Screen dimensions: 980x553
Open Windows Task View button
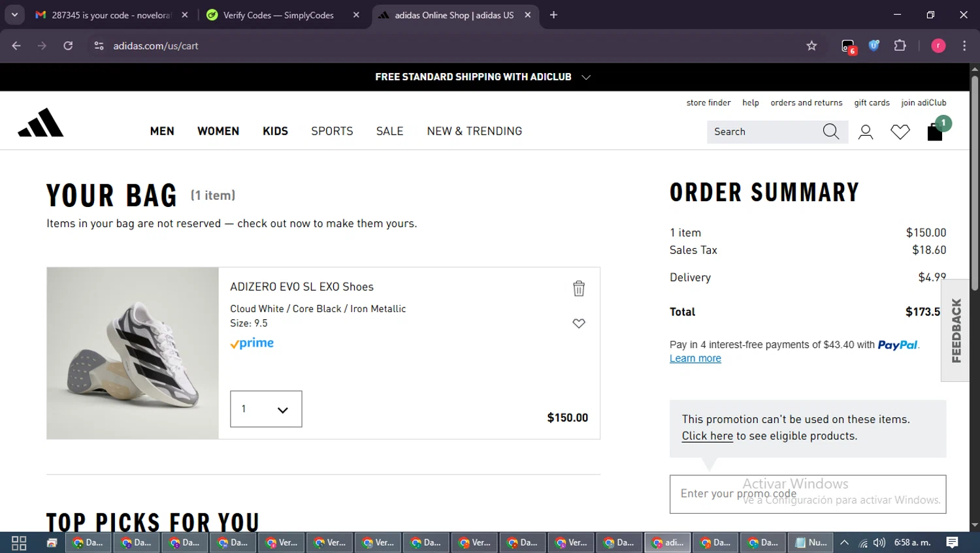pyautogui.click(x=19, y=543)
